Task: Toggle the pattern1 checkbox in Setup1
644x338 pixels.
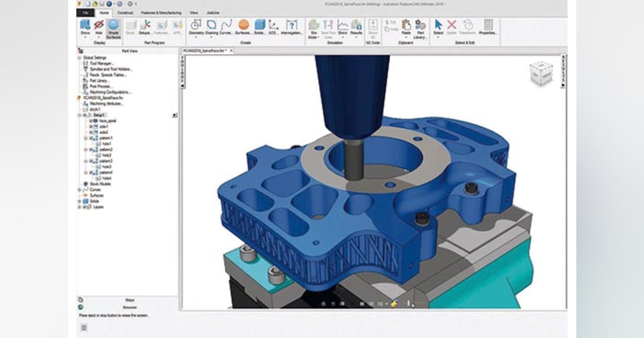Action: pos(91,137)
